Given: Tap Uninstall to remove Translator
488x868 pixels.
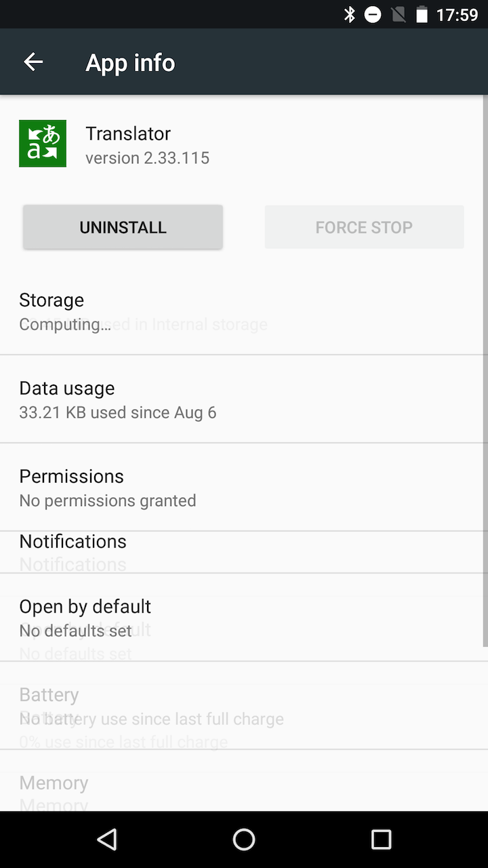Looking at the screenshot, I should click(x=123, y=226).
